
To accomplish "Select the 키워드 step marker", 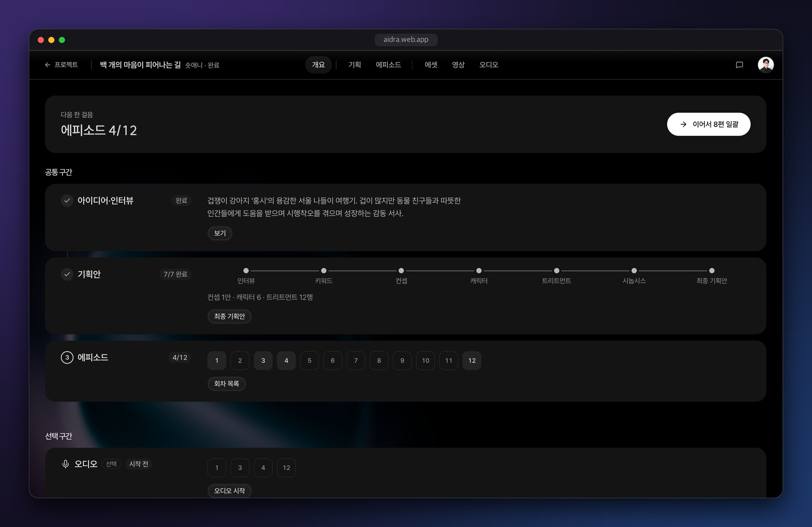I will tap(324, 271).
